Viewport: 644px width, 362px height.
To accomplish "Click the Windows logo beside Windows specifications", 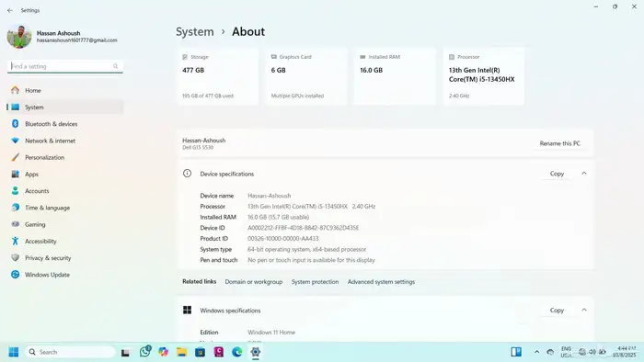I will coord(188,310).
